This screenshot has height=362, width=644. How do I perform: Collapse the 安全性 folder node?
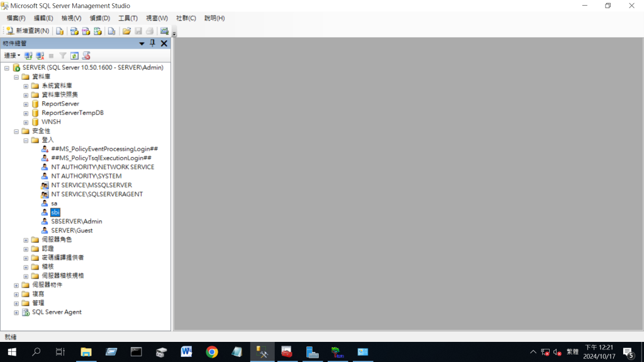[x=17, y=131]
